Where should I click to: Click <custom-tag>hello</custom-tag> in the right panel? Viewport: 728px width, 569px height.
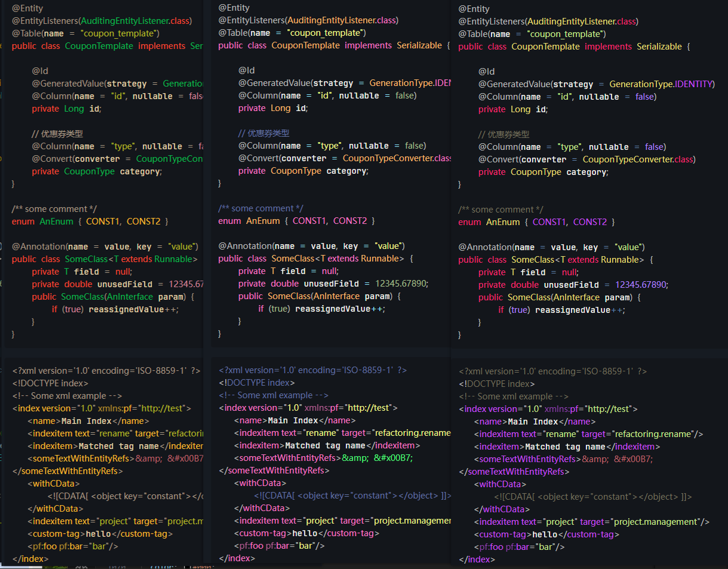tap(547, 534)
